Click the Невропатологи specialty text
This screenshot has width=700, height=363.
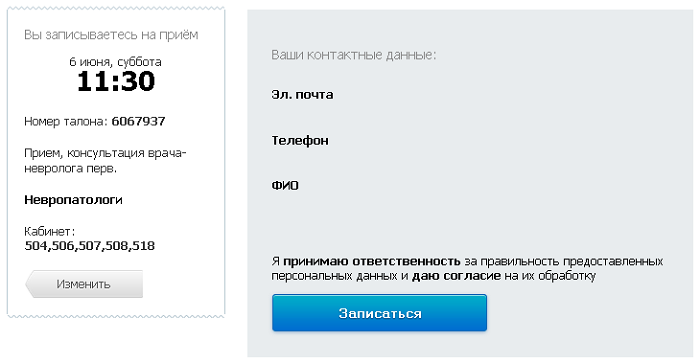click(x=73, y=200)
